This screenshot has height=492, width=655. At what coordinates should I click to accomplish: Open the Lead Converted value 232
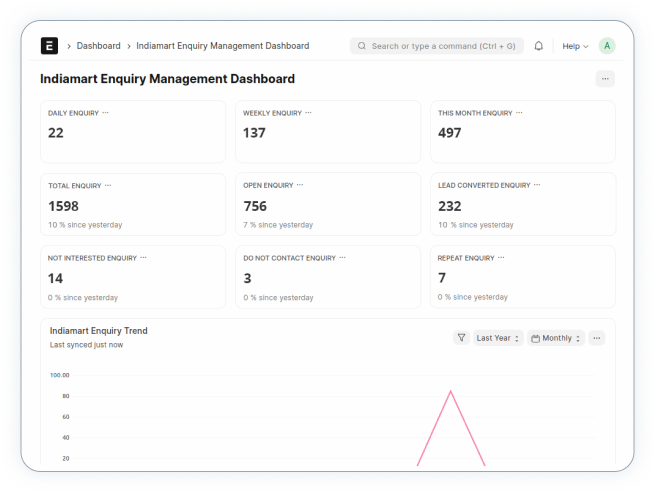[449, 206]
